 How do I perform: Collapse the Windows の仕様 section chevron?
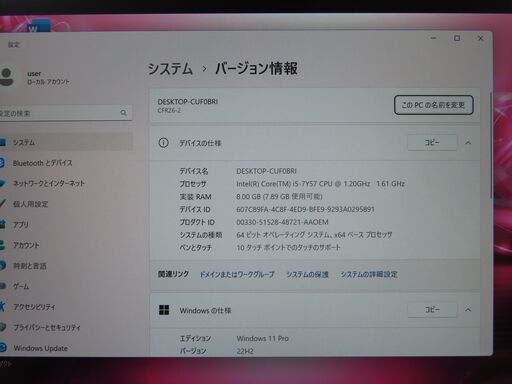click(468, 310)
